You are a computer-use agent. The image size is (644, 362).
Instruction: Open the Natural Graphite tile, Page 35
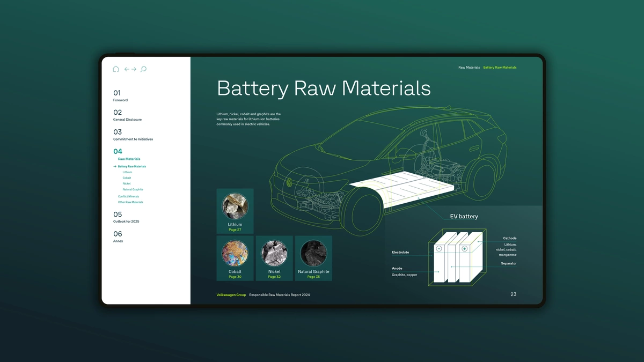313,258
